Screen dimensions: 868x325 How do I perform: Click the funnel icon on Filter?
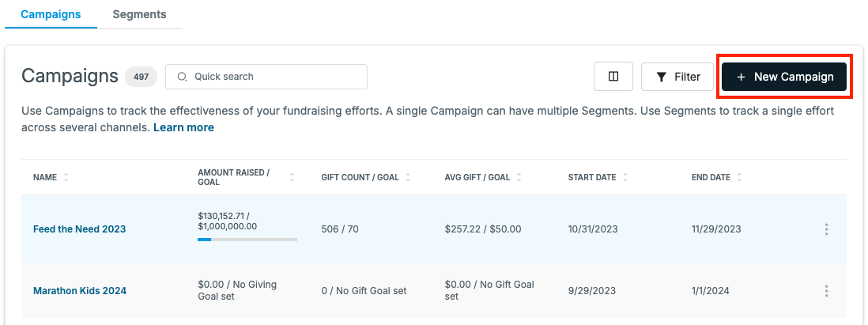pyautogui.click(x=661, y=77)
